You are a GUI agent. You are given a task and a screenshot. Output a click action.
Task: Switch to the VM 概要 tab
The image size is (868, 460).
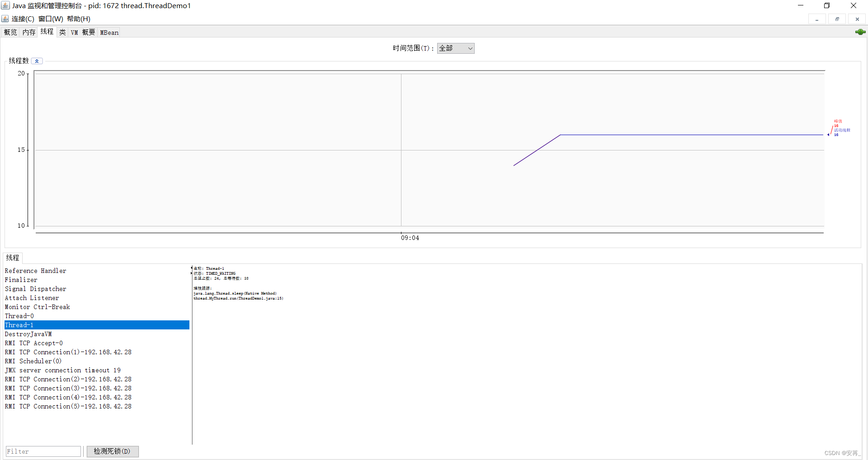tap(83, 33)
